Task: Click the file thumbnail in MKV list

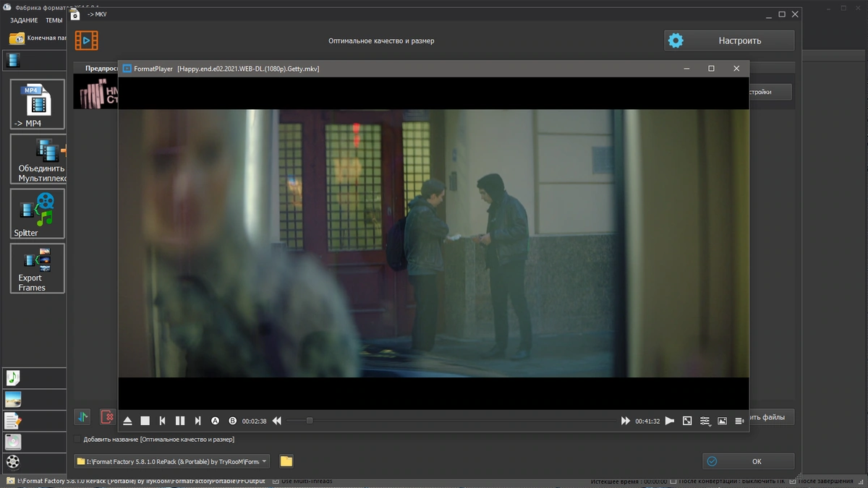Action: coord(95,92)
